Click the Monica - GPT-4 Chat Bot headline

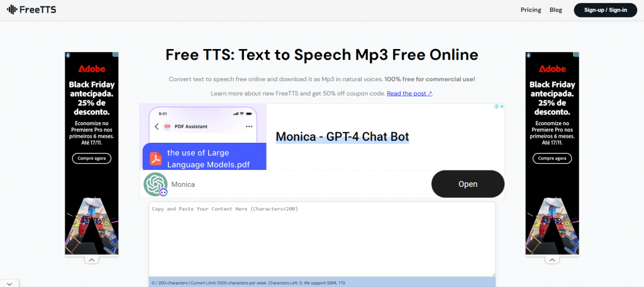click(342, 137)
